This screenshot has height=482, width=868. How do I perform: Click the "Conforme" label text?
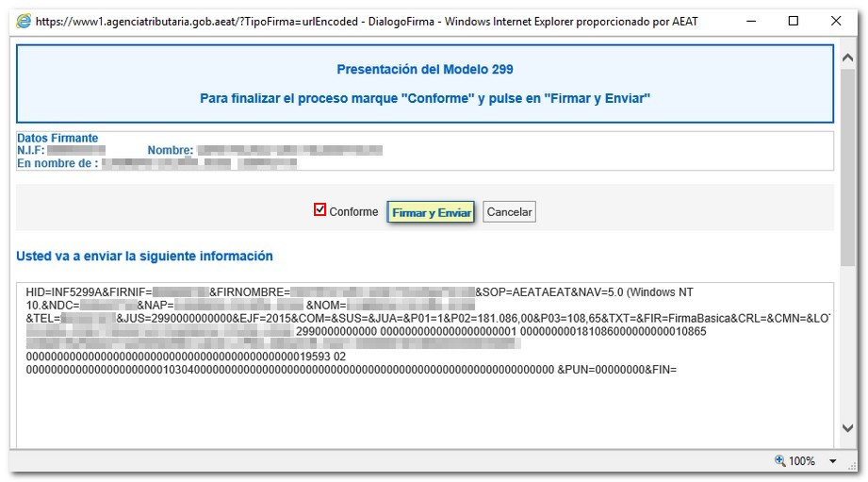[x=353, y=212]
